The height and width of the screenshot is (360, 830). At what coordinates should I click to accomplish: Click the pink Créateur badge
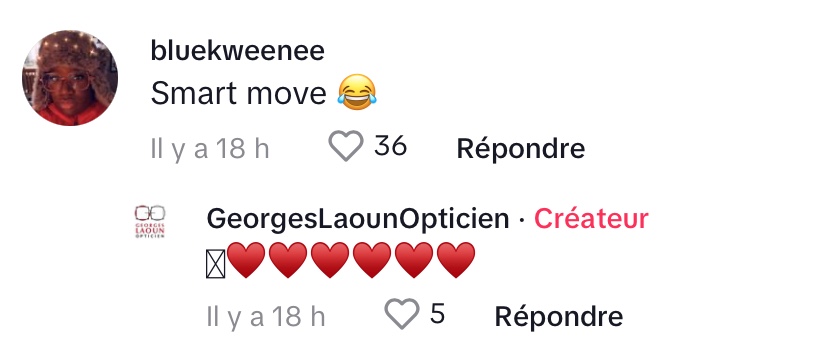pos(591,219)
